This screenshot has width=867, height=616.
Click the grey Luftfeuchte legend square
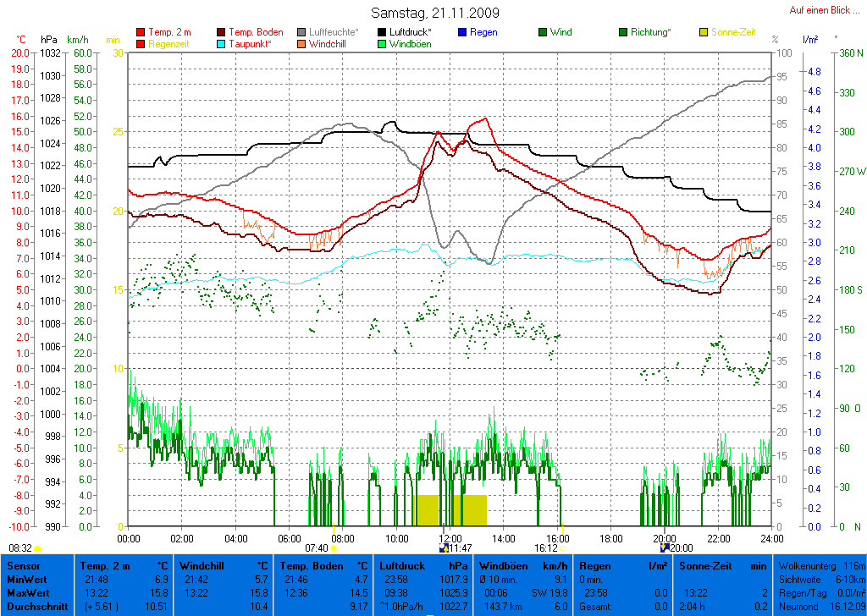click(301, 32)
